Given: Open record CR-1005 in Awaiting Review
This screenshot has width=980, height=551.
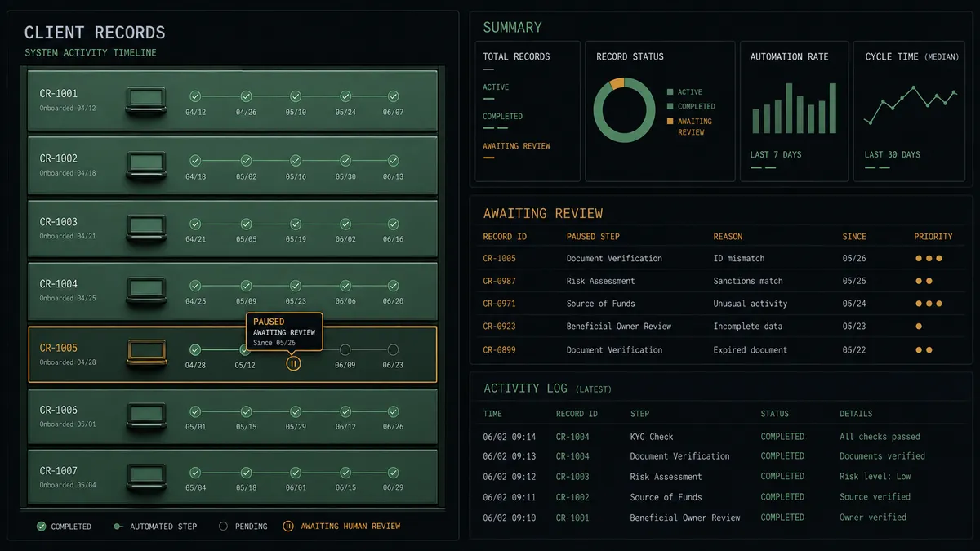Looking at the screenshot, I should point(499,258).
